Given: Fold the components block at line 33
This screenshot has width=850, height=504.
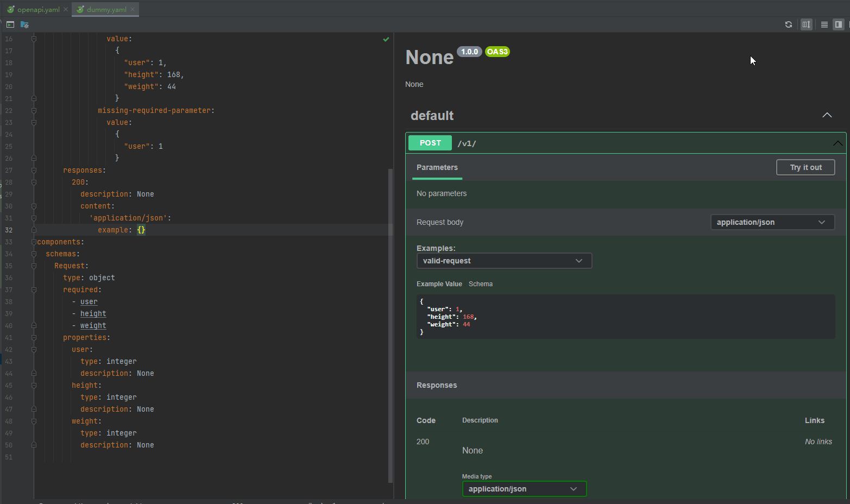Looking at the screenshot, I should 34,242.
